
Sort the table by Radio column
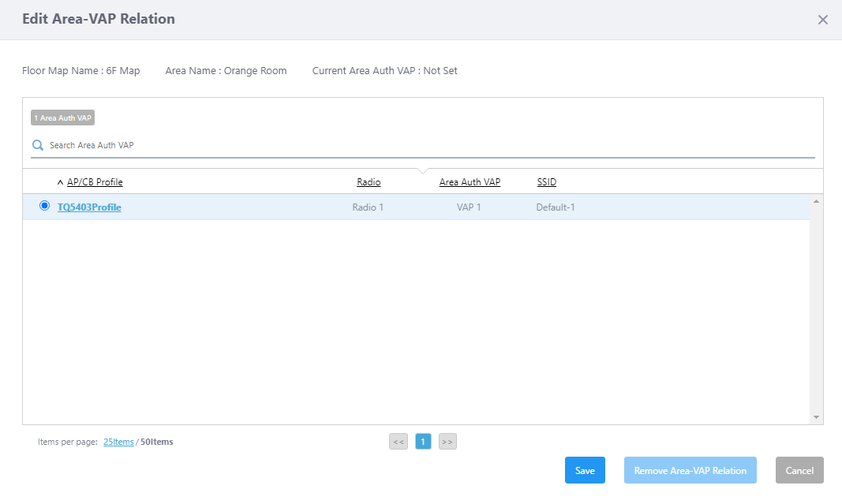369,182
